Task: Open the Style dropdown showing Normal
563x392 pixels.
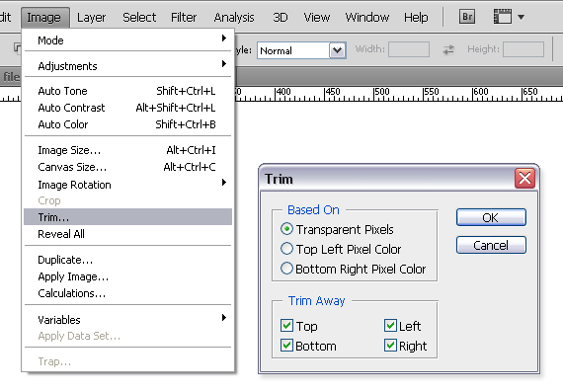Action: point(338,50)
